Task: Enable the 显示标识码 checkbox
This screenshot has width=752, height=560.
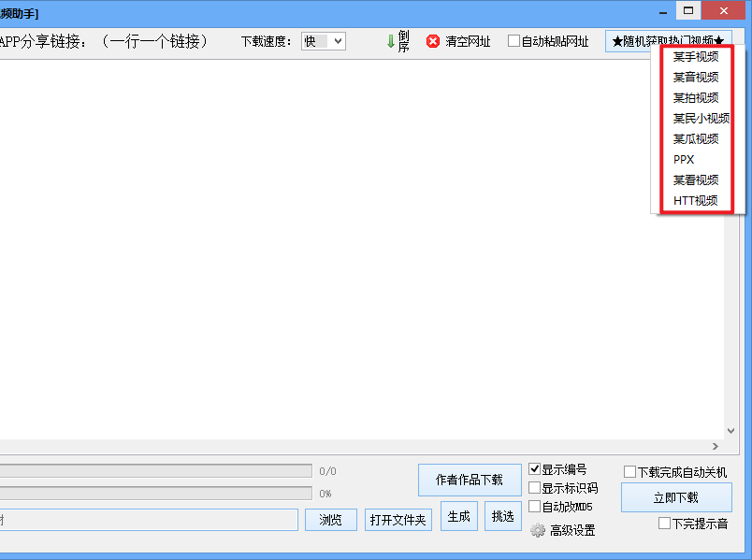Action: [534, 488]
